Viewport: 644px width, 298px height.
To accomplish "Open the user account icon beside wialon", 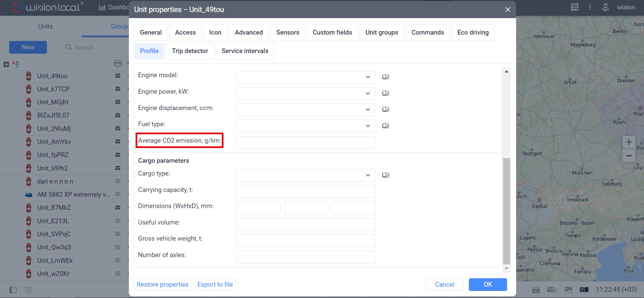I will [x=605, y=7].
